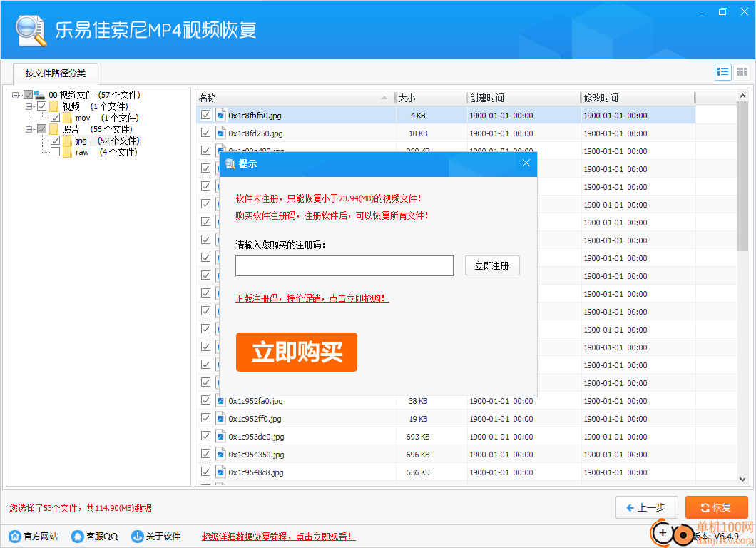Open 客服QQ support icon
Viewport: 756px width, 548px height.
(78, 536)
